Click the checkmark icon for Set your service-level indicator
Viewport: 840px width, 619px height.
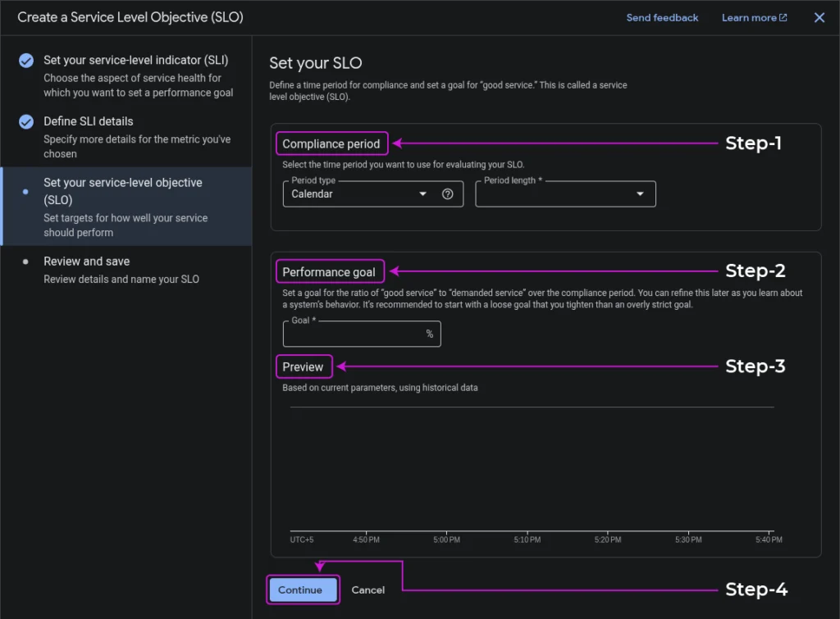click(26, 61)
